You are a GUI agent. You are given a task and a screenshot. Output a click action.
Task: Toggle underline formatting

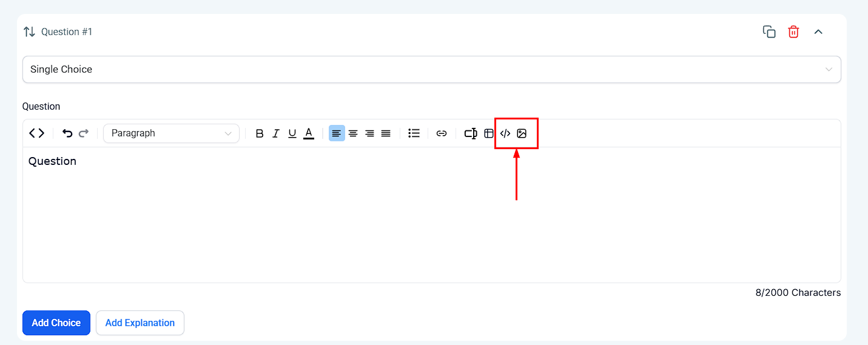(x=292, y=133)
